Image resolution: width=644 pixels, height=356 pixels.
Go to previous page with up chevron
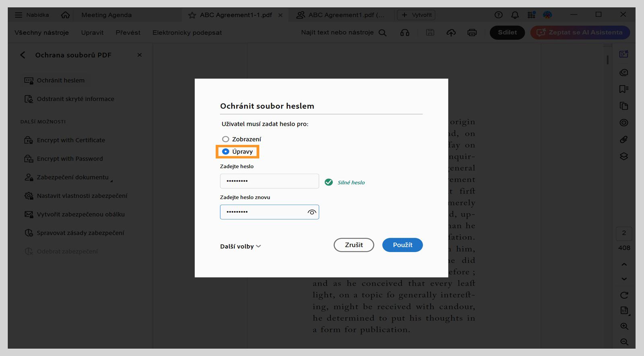point(624,265)
